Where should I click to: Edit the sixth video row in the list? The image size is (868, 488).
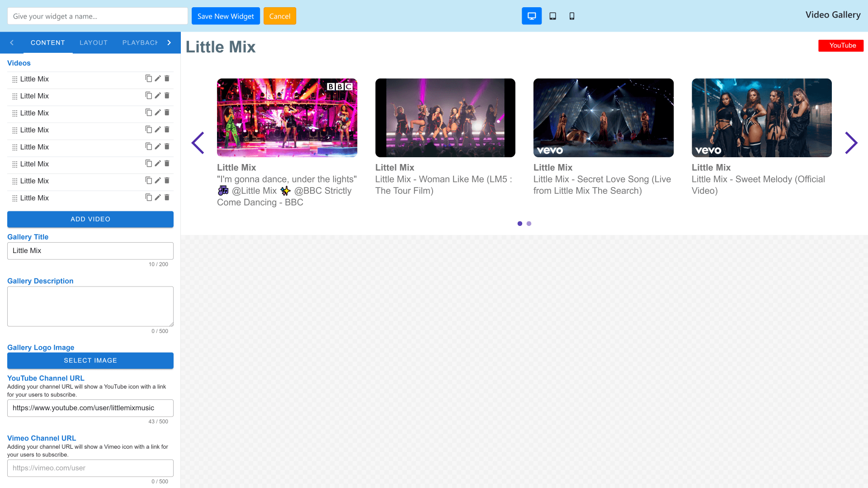point(158,164)
